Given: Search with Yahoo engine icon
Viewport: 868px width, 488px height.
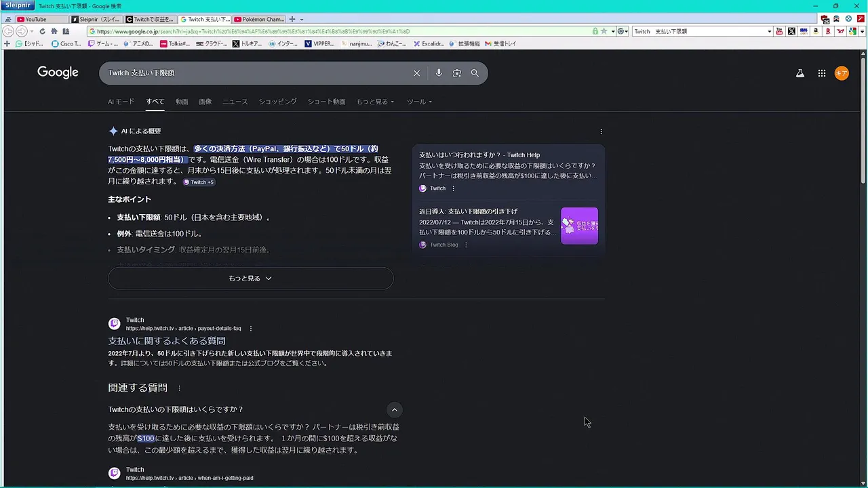Looking at the screenshot, I should pyautogui.click(x=840, y=31).
